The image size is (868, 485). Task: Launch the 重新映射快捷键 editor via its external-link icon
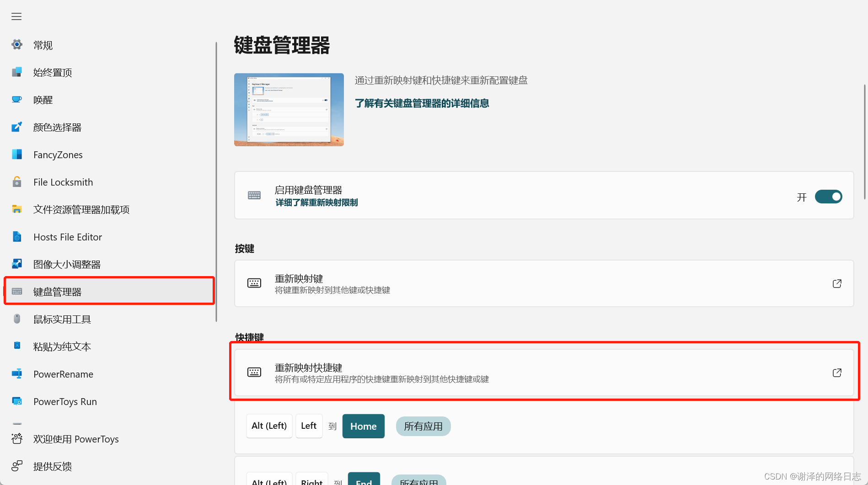837,373
